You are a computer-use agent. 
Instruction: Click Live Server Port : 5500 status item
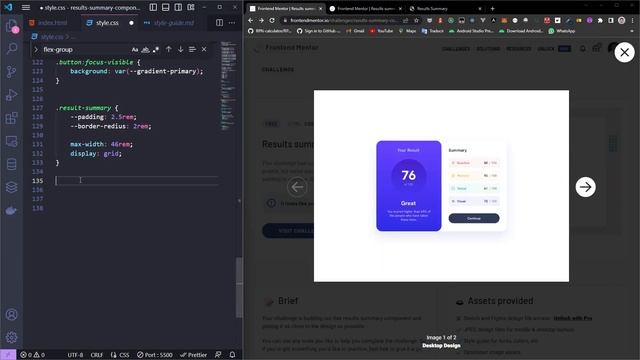155,355
